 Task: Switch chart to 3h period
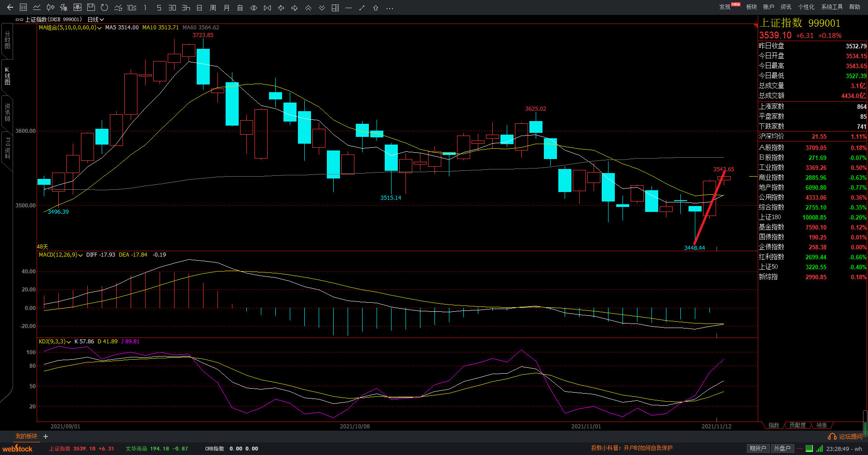tap(186, 8)
